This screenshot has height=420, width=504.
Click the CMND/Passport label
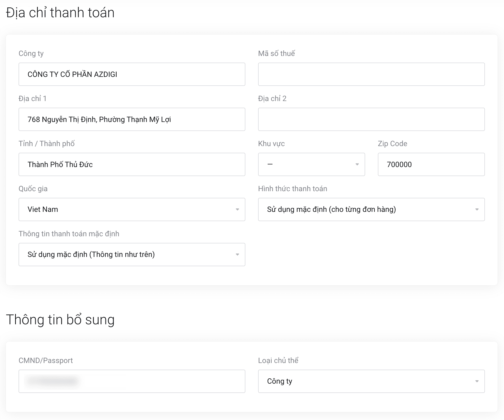pos(46,361)
